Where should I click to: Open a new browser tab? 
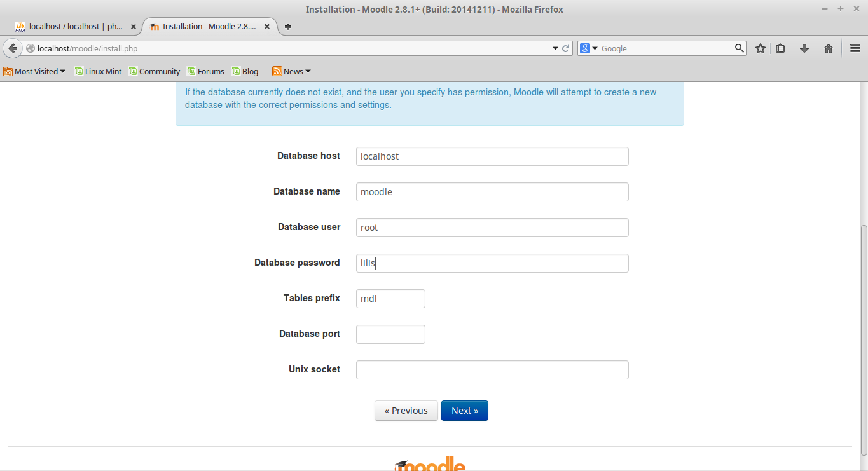[x=287, y=26]
